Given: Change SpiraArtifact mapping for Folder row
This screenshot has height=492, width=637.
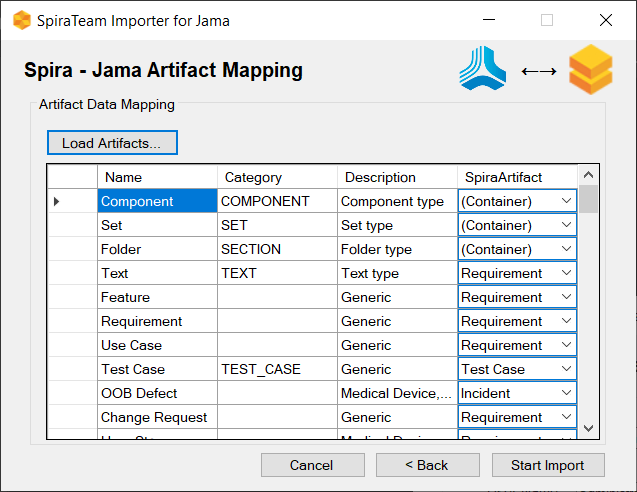Looking at the screenshot, I should (x=566, y=249).
